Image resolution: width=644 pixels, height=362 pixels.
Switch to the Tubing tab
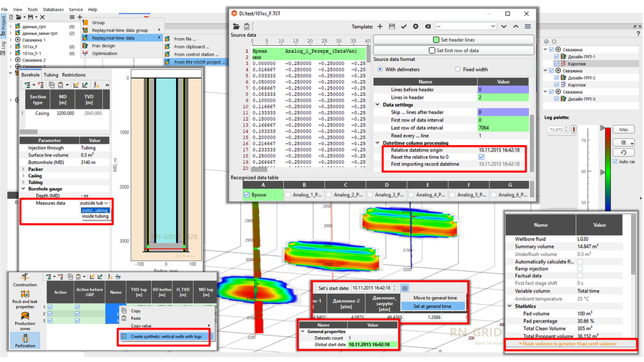point(51,74)
